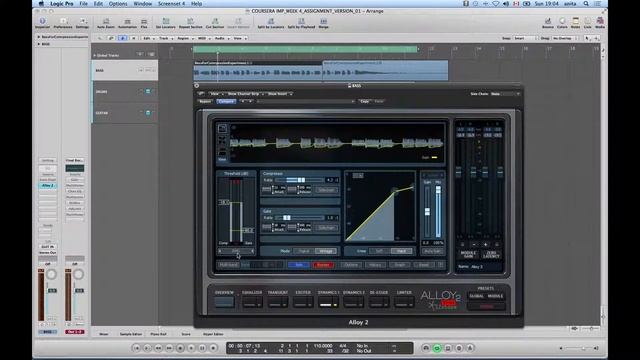Click the History button in Alloy 2
640x360 pixels.
tap(375, 265)
